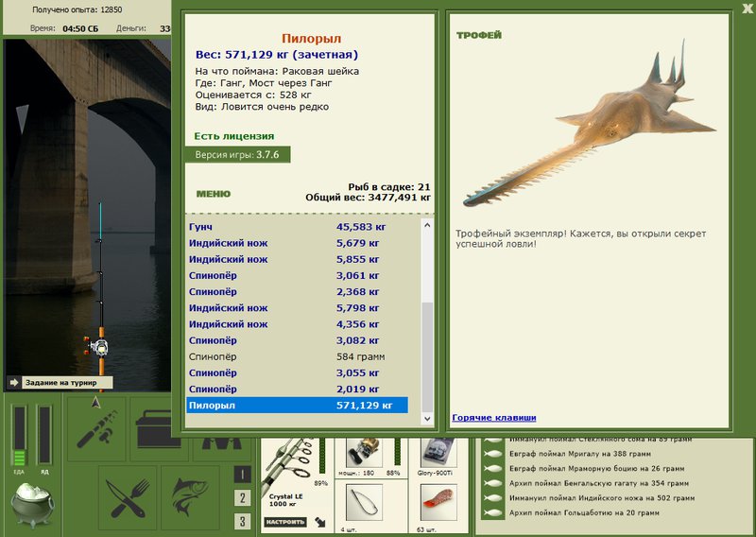
Task: Select the reel thumbnail in tackle panel
Action: (364, 453)
